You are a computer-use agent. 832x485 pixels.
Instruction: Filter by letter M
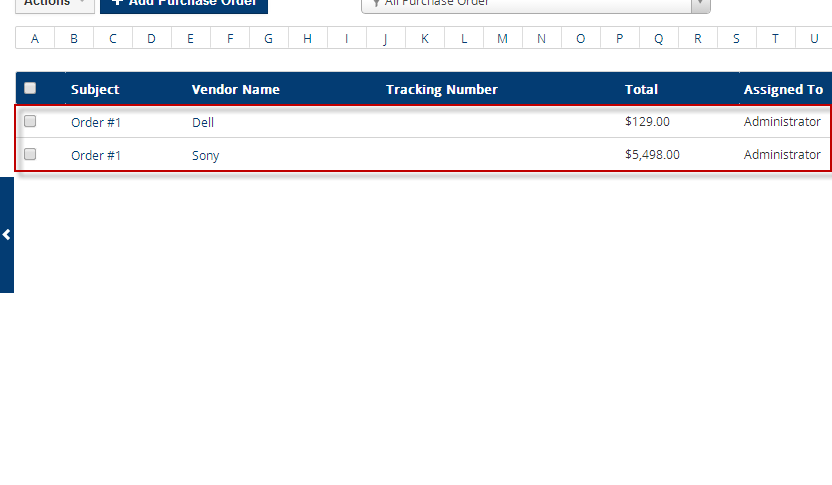click(502, 38)
